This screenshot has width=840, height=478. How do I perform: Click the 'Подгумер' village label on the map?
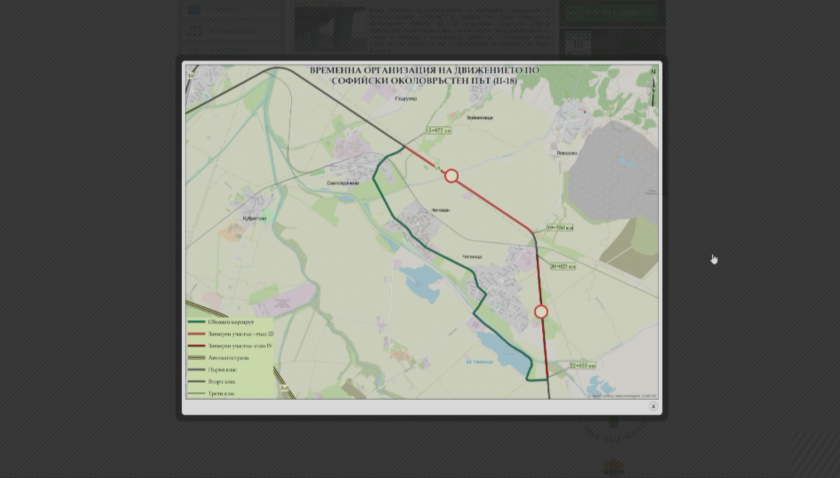click(406, 99)
